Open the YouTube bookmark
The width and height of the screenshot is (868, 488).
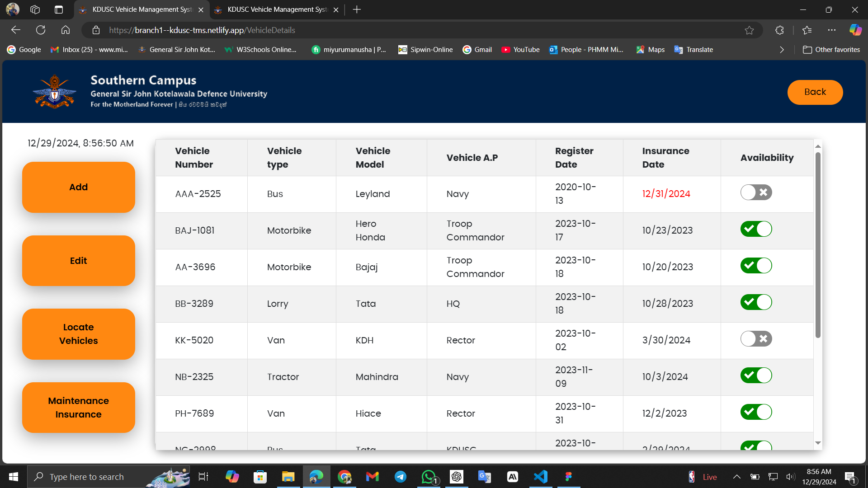pos(520,50)
